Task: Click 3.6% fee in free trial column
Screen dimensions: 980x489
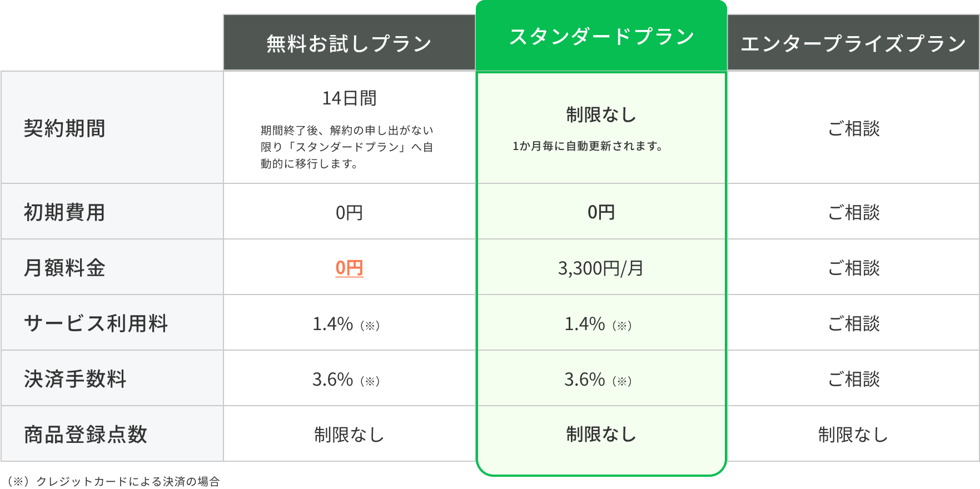Action: 332,379
